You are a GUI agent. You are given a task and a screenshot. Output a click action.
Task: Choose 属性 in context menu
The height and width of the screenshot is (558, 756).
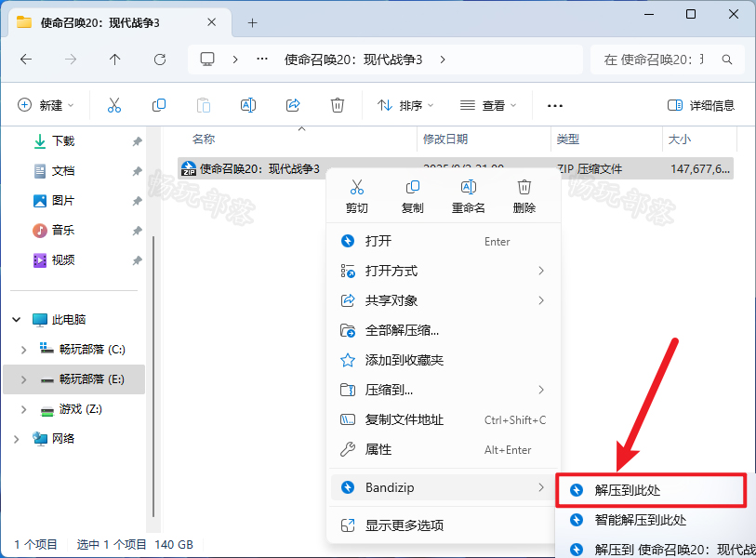tap(444, 449)
